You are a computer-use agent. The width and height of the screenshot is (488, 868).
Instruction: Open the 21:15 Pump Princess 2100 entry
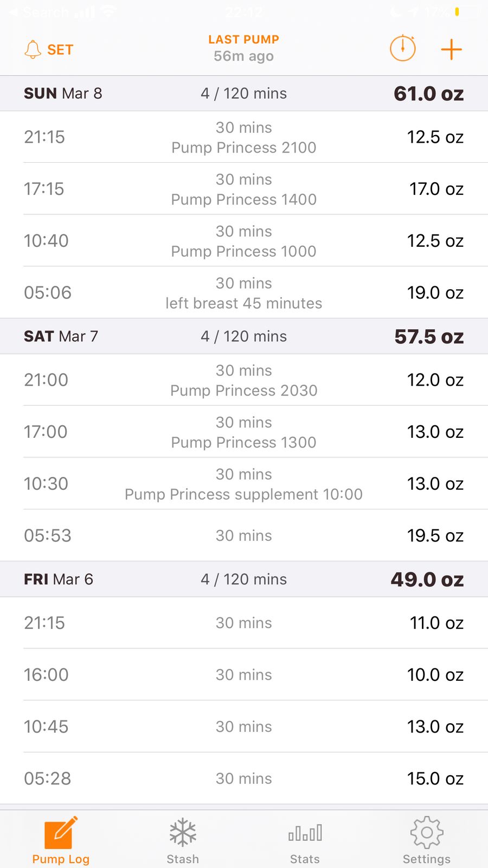pyautogui.click(x=244, y=137)
